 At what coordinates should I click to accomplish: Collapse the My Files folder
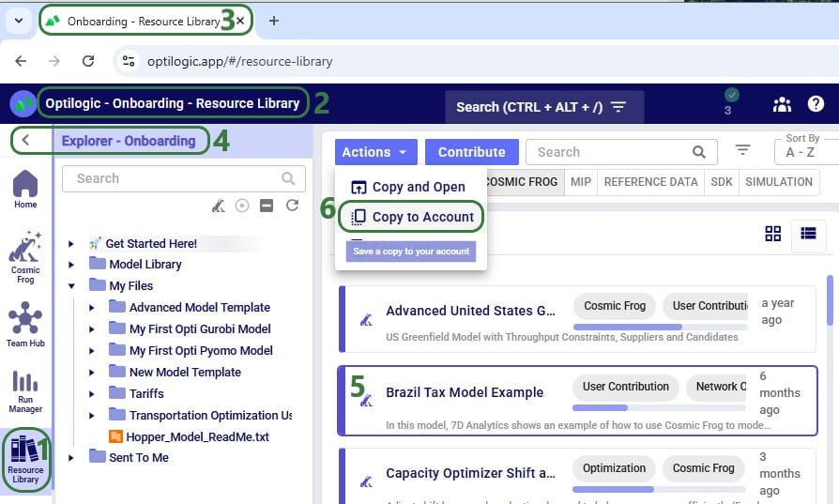pos(71,285)
